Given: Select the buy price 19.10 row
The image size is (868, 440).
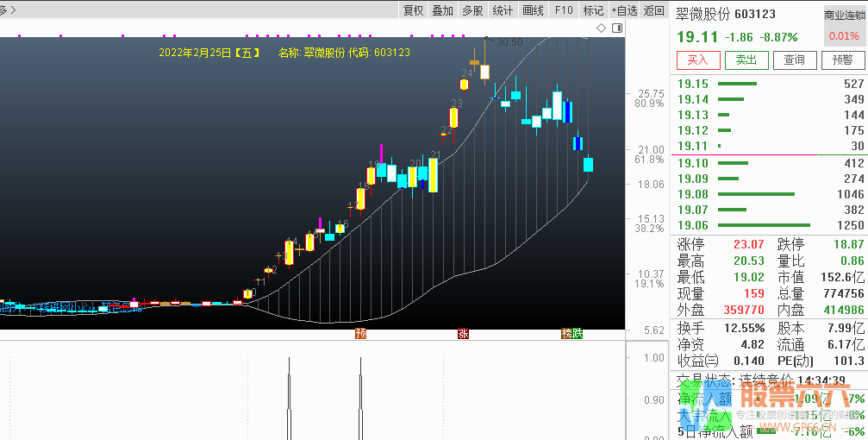Looking at the screenshot, I should click(x=770, y=163).
